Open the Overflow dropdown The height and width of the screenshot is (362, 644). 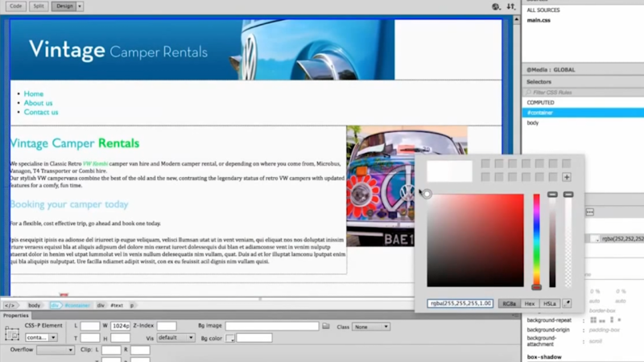55,350
